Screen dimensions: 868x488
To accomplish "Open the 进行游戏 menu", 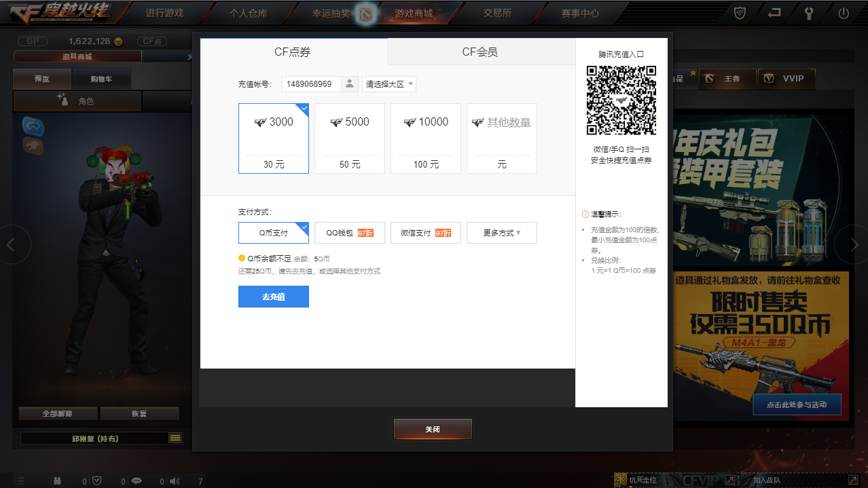I will pyautogui.click(x=164, y=13).
